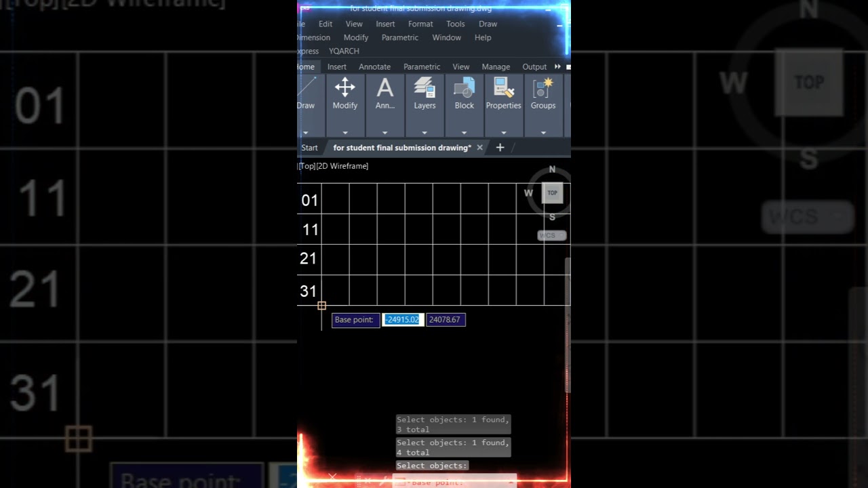This screenshot has width=868, height=488.
Task: Click the 'Select objects: 1 found, 4 total' history line
Action: click(454, 447)
